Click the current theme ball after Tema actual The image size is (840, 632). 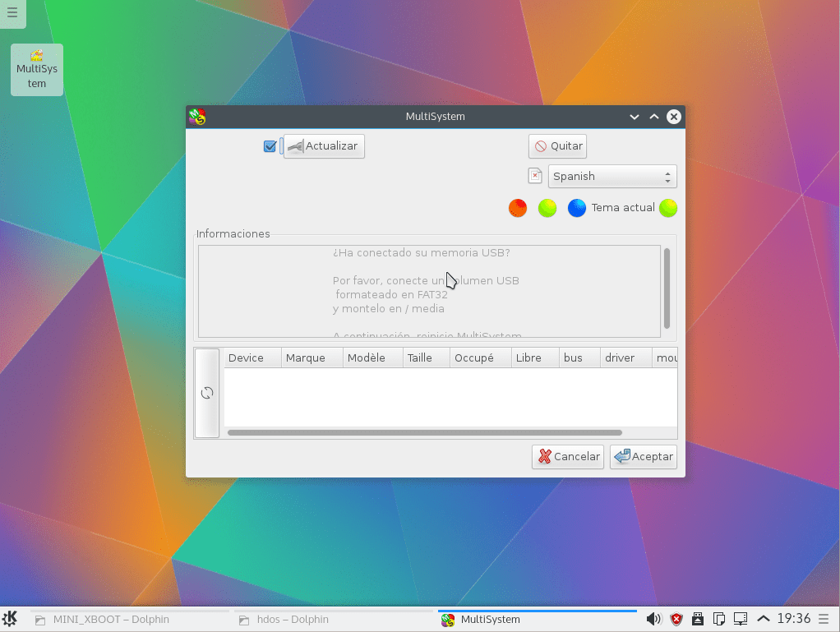(x=668, y=208)
